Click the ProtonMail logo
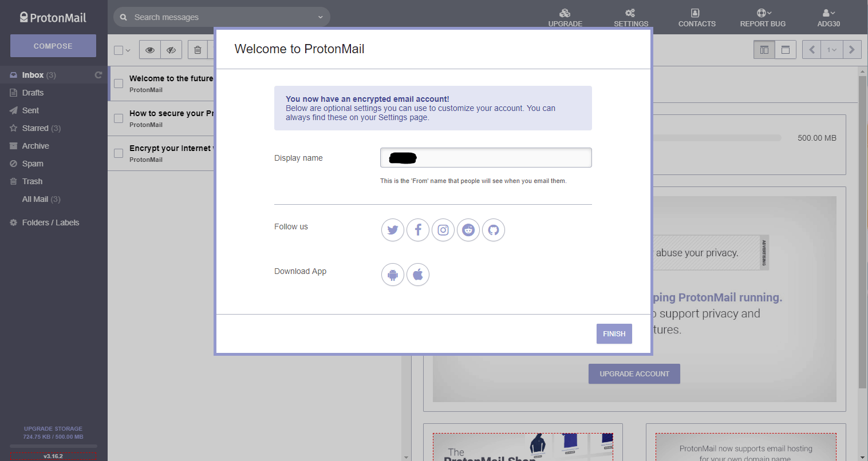 (x=53, y=18)
